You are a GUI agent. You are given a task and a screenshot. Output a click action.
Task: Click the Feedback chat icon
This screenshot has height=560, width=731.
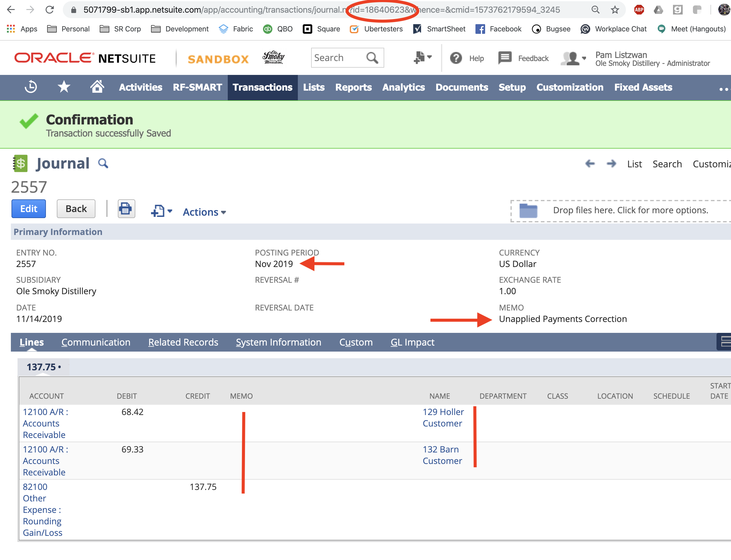(x=505, y=58)
